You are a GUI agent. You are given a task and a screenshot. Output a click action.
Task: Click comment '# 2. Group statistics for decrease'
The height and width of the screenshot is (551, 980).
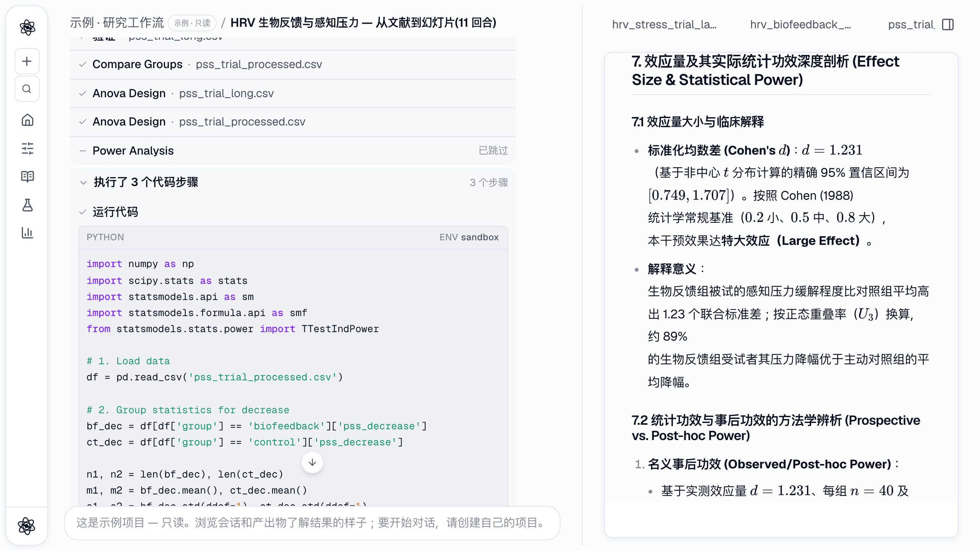pyautogui.click(x=188, y=410)
